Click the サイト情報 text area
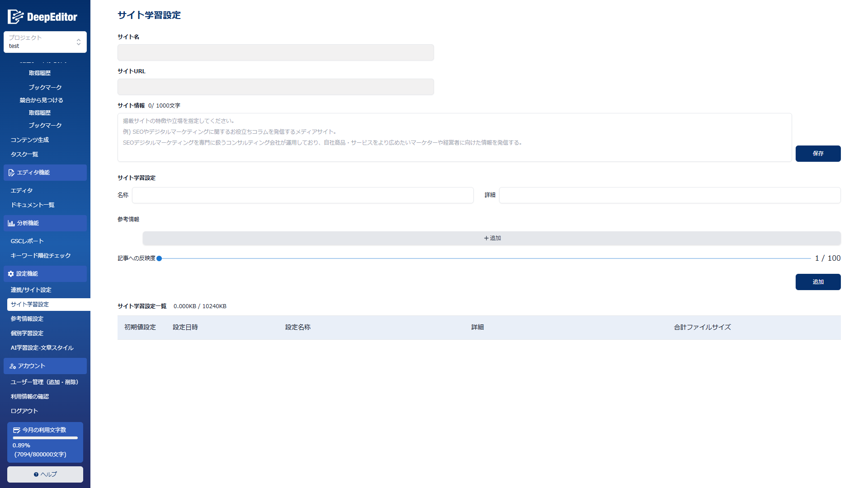This screenshot has width=868, height=488. point(454,137)
